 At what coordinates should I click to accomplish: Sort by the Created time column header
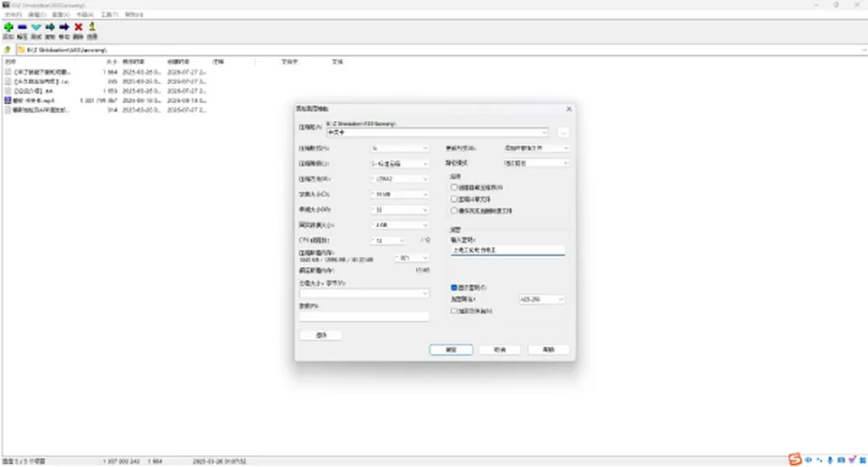click(x=178, y=62)
